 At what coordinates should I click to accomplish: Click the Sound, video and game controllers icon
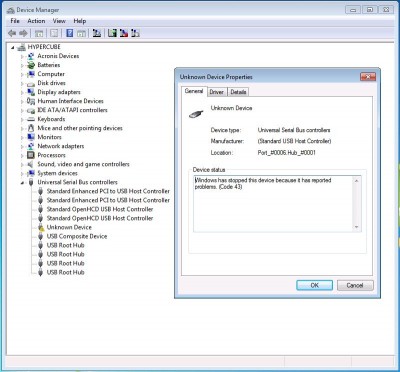(31, 164)
